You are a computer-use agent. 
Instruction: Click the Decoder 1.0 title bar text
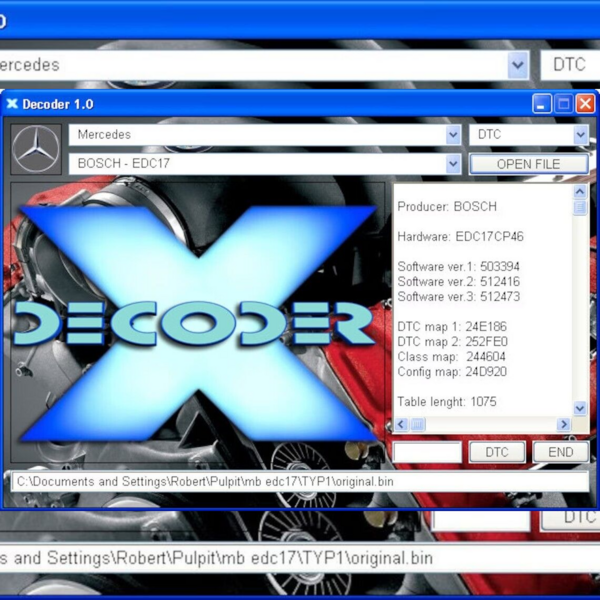tap(58, 104)
